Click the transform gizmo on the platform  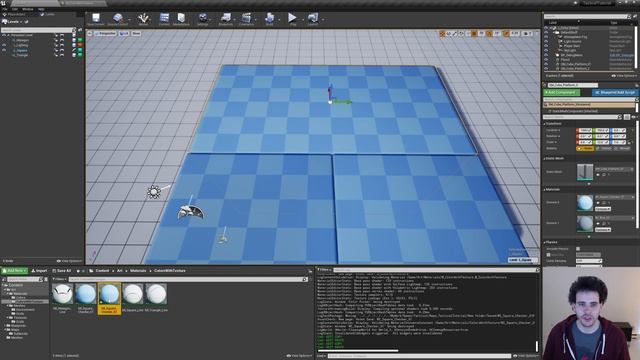click(x=330, y=102)
